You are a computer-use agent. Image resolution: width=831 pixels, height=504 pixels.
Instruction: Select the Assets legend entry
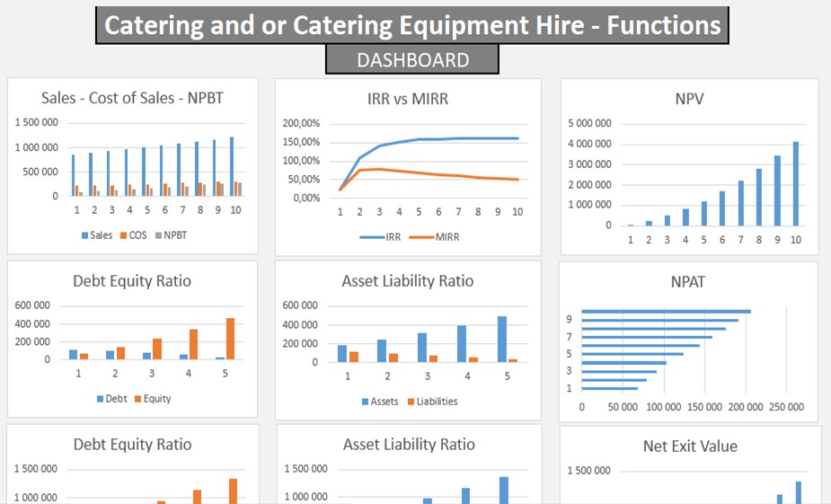point(380,402)
